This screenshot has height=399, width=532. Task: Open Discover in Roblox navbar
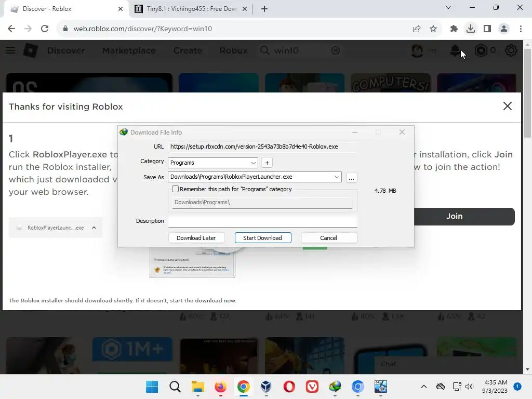66,50
